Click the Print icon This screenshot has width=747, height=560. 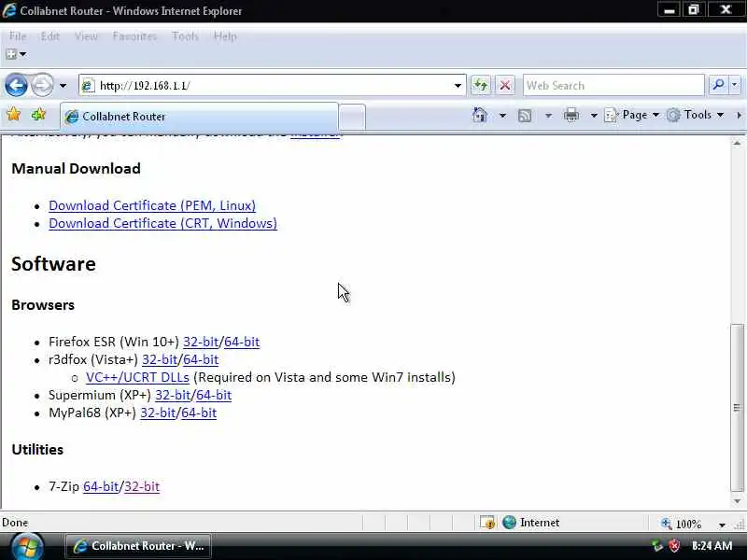(x=571, y=115)
